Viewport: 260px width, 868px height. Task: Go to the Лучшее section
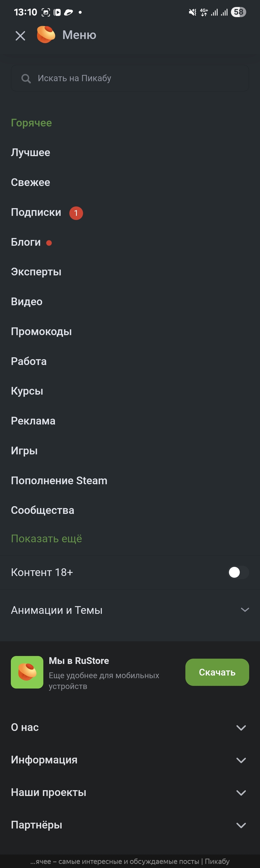pyautogui.click(x=30, y=153)
